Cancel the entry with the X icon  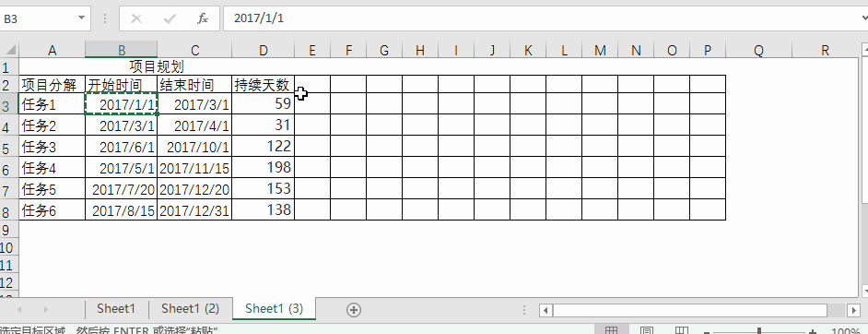[x=136, y=18]
